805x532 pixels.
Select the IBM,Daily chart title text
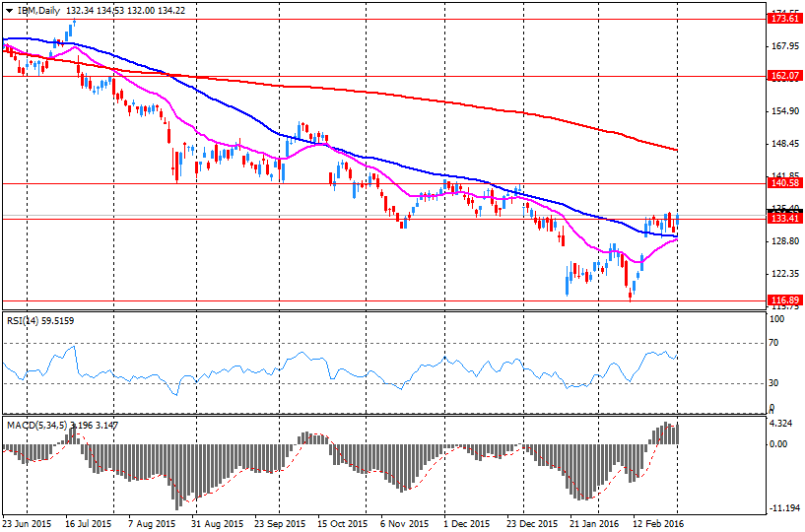38,10
